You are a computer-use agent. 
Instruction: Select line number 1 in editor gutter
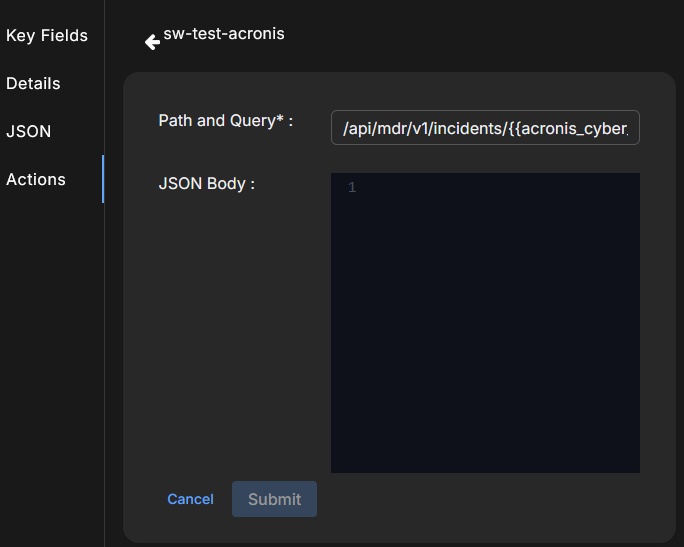tap(352, 188)
